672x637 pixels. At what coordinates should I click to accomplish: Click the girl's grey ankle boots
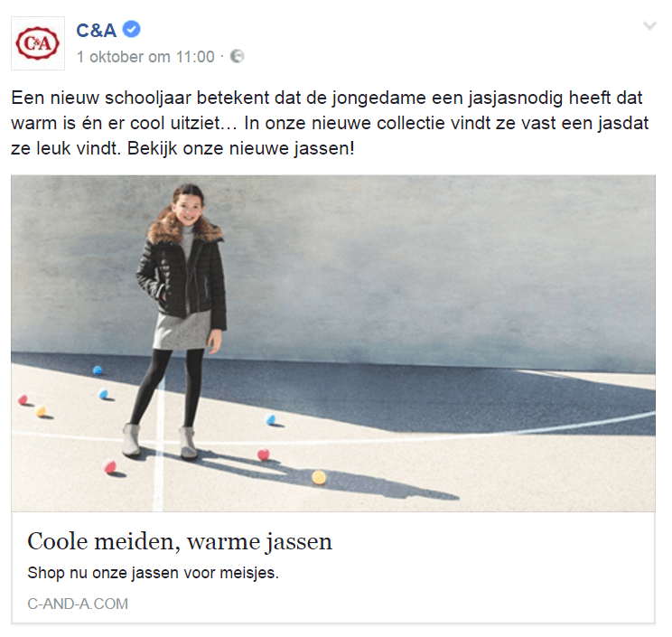point(160,442)
